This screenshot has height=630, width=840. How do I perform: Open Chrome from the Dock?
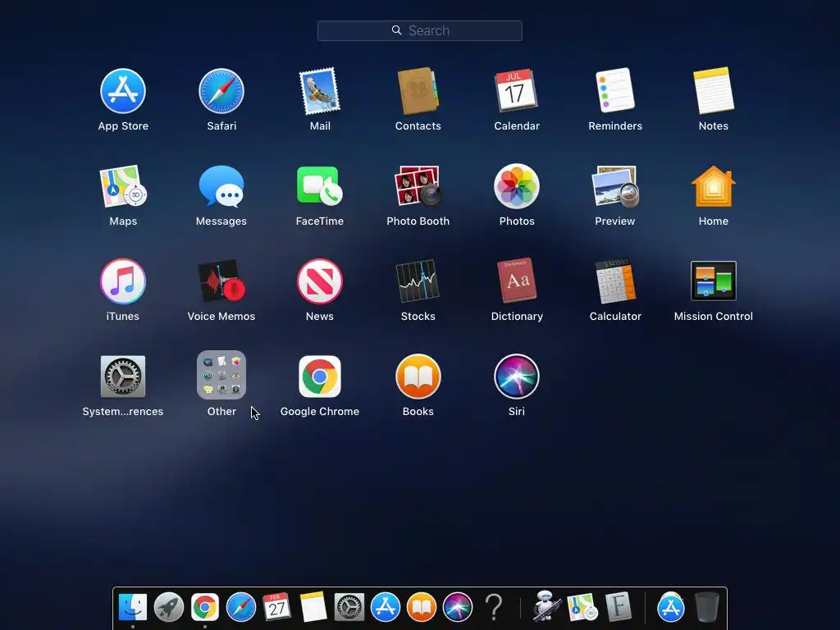(x=204, y=607)
